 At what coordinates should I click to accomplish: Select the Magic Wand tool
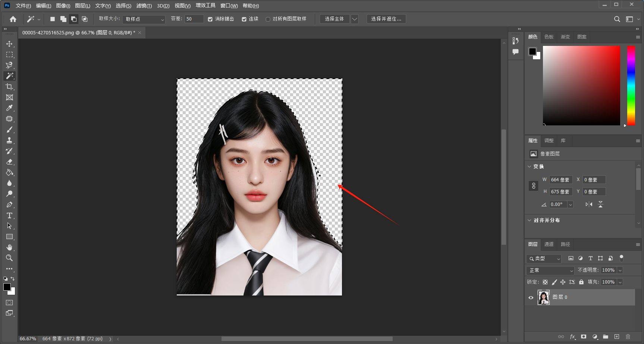click(9, 76)
